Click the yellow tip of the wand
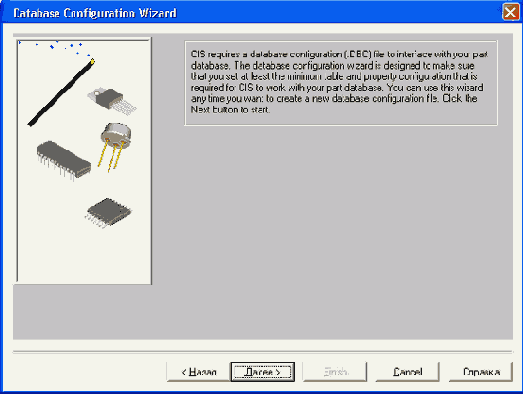Image resolution: width=523 pixels, height=394 pixels. (x=92, y=61)
